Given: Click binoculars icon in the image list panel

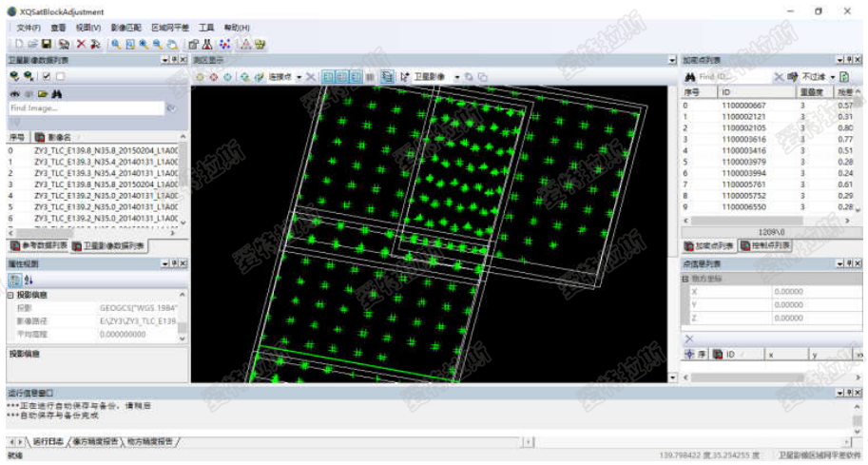Looking at the screenshot, I should pyautogui.click(x=57, y=93).
